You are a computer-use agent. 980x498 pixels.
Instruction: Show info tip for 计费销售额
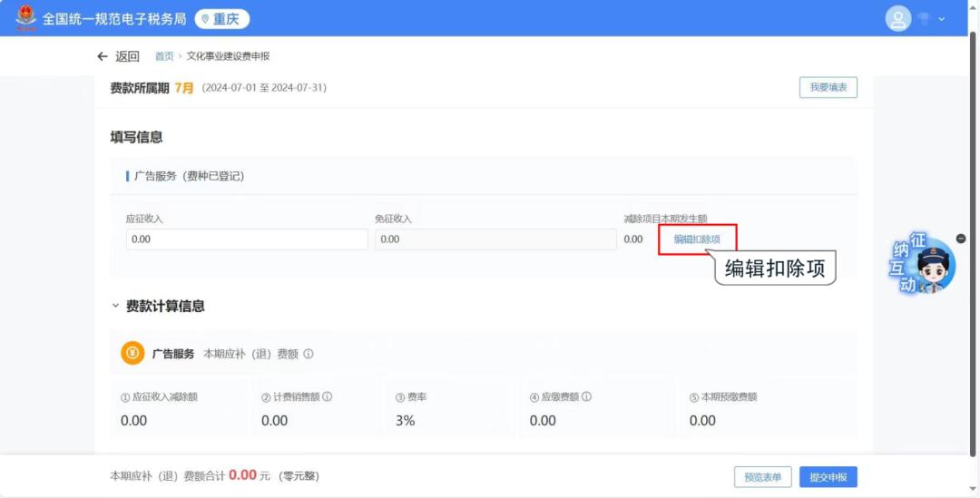click(328, 396)
